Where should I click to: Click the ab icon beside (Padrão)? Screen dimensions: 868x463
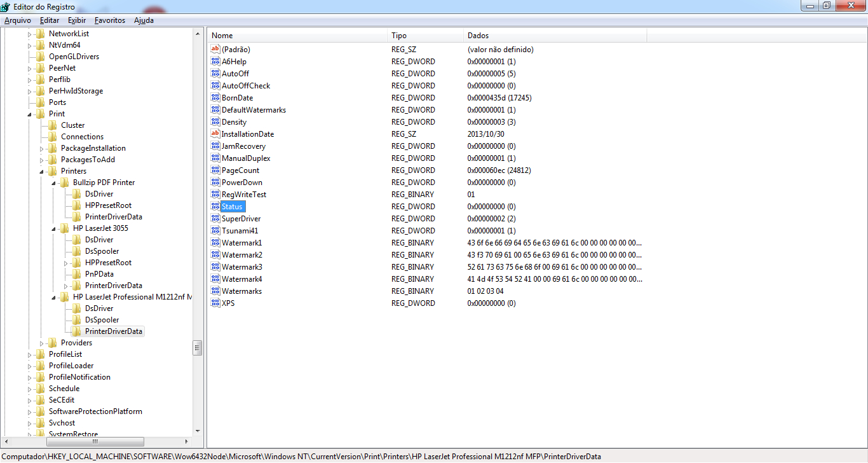tap(215, 49)
